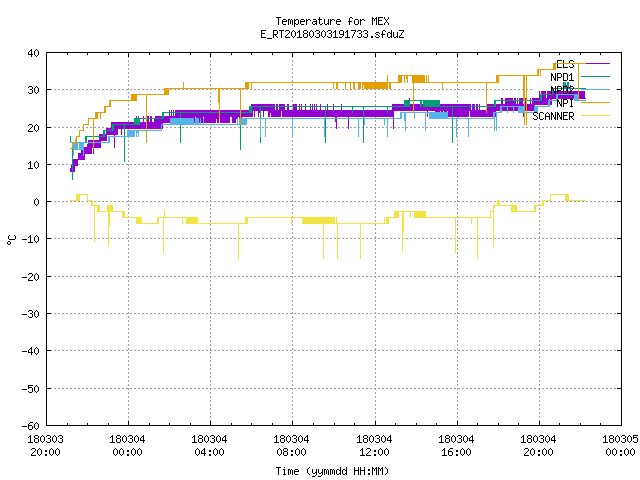Click the y-axis tick label -20
Screen dimensions: 640x480
(31, 277)
